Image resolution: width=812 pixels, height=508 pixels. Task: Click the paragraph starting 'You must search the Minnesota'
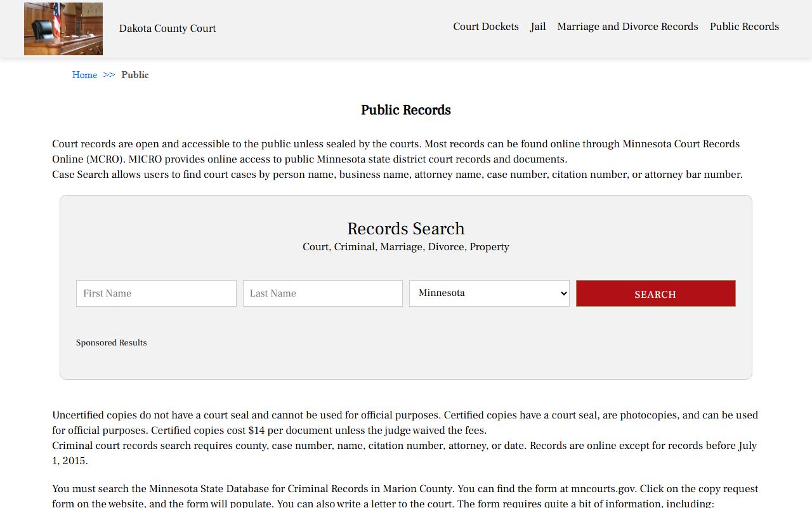point(405,497)
